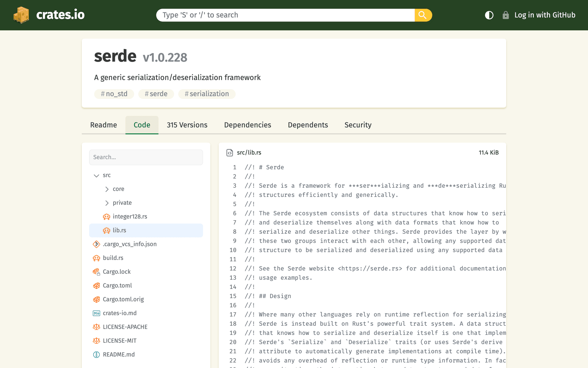Open the core folder in tree
The height and width of the screenshot is (368, 588).
tap(118, 189)
